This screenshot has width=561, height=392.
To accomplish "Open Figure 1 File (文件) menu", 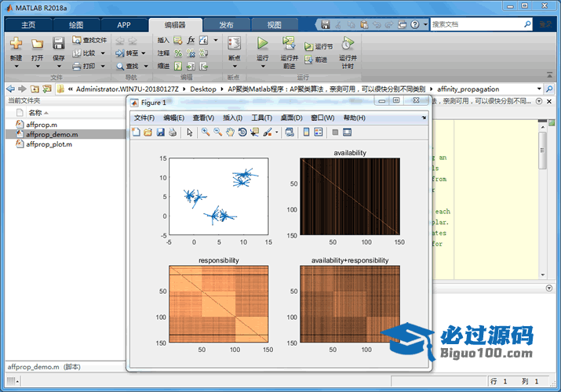I will [x=144, y=118].
